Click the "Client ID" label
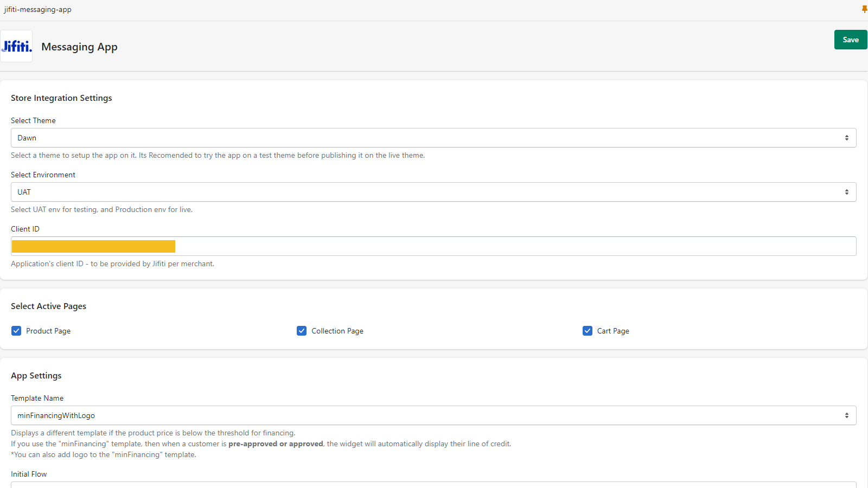Viewport: 868px width, 488px height. [25, 229]
